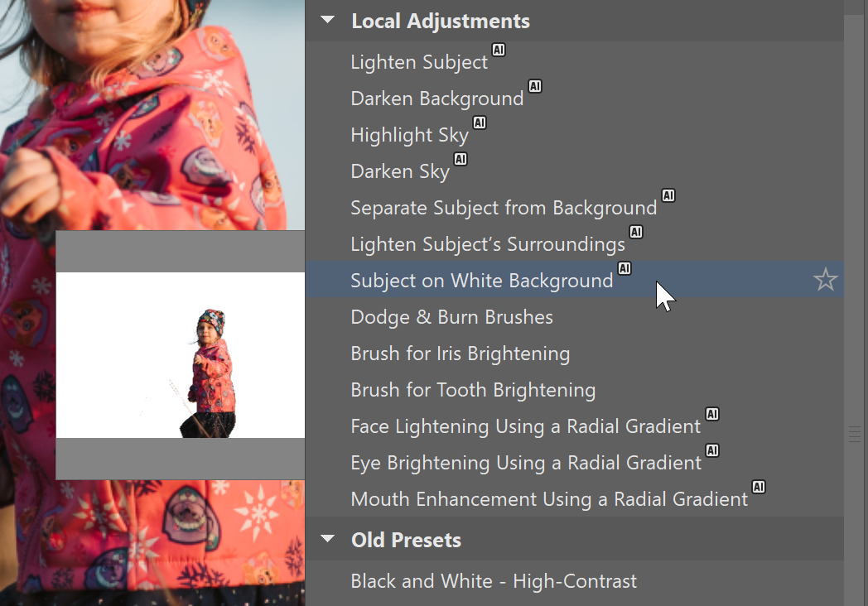This screenshot has width=868, height=606.
Task: Choose the Darken Sky preset
Action: [400, 171]
